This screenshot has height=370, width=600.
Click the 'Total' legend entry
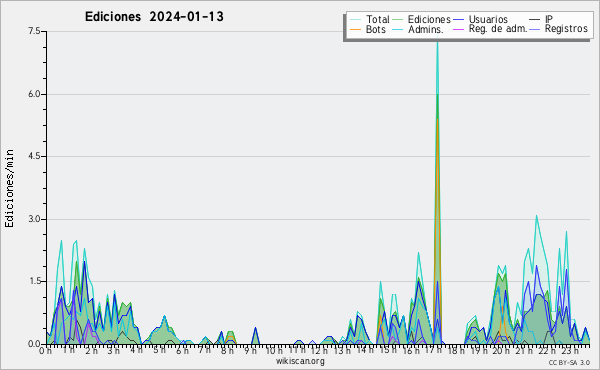(378, 19)
